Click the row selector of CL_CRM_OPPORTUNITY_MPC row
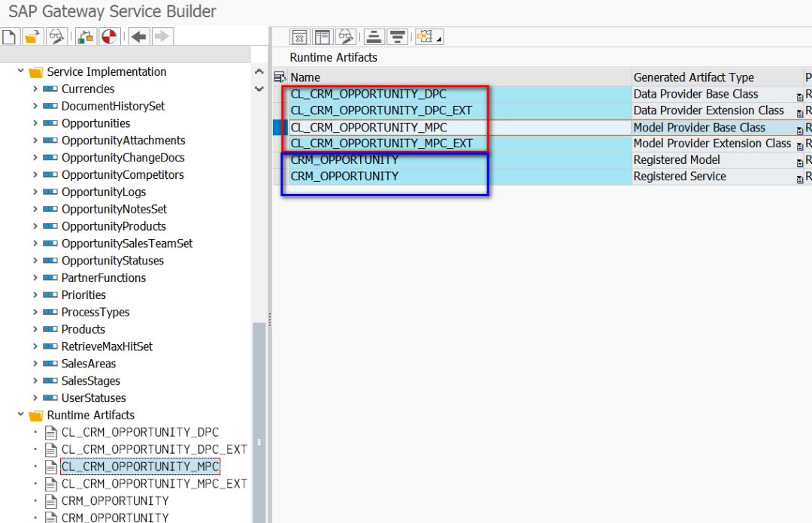The image size is (812, 523). pos(280,128)
